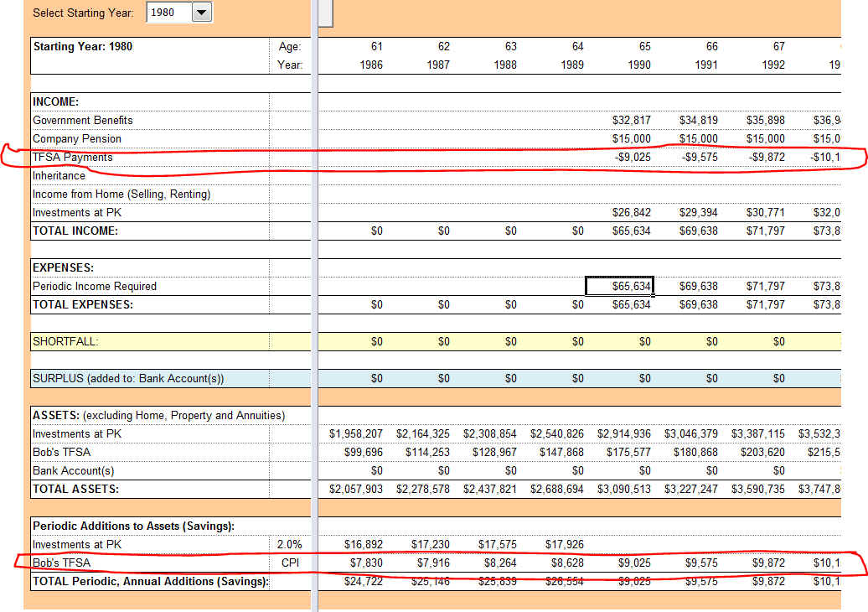Image resolution: width=868 pixels, height=612 pixels.
Task: Click the TFSA Payments row label
Action: pyautogui.click(x=73, y=157)
